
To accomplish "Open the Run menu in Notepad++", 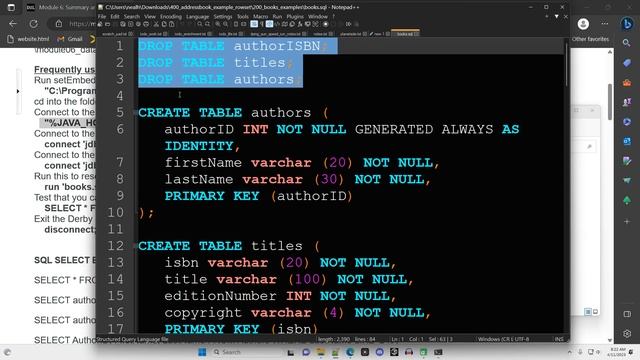I will click(277, 16).
